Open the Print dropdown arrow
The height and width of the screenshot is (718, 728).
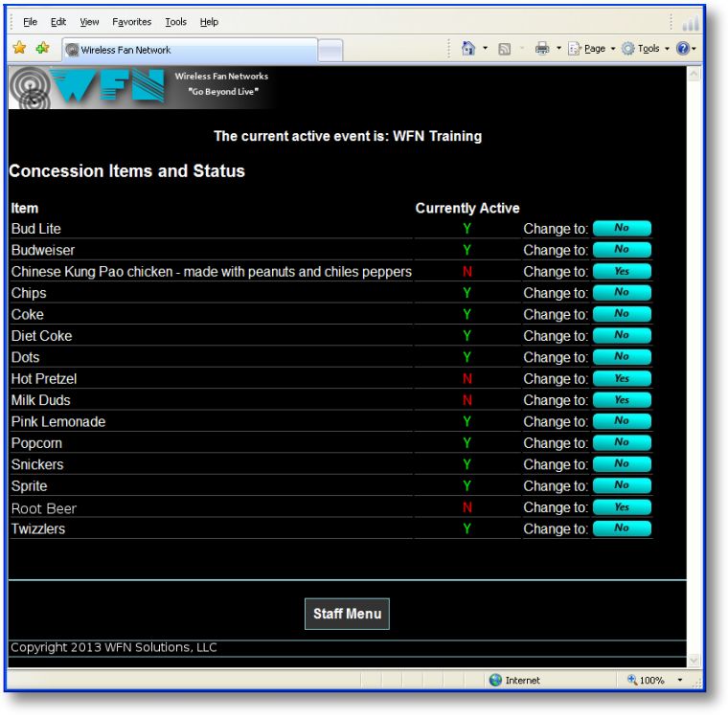tap(558, 48)
